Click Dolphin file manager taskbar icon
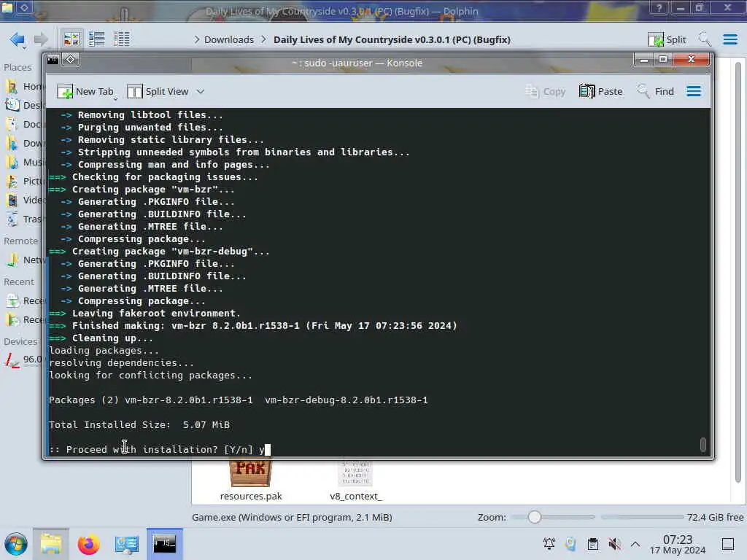This screenshot has width=747, height=560. [51, 544]
